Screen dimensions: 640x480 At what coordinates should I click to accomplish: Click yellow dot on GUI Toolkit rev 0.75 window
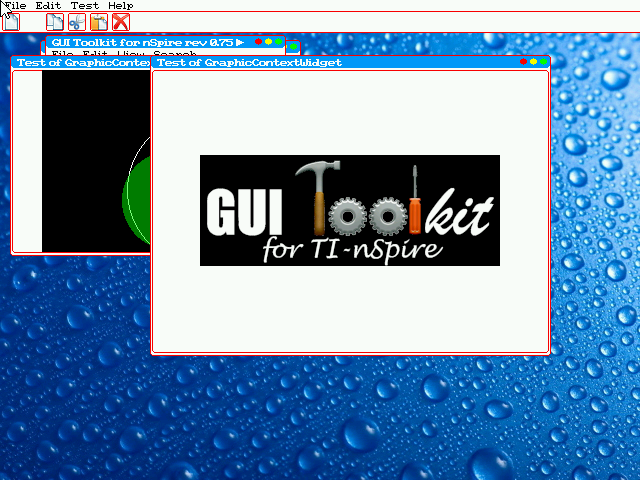pyautogui.click(x=269, y=42)
